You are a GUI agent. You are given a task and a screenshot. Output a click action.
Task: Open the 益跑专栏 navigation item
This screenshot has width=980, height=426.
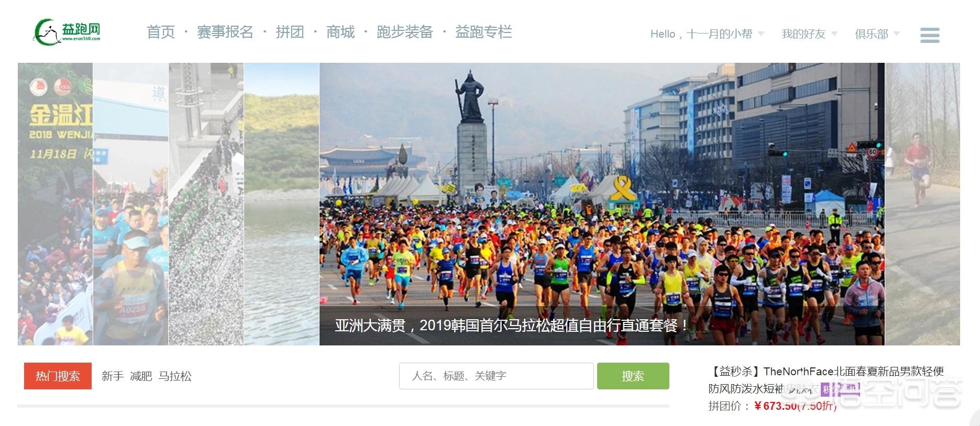tap(483, 32)
